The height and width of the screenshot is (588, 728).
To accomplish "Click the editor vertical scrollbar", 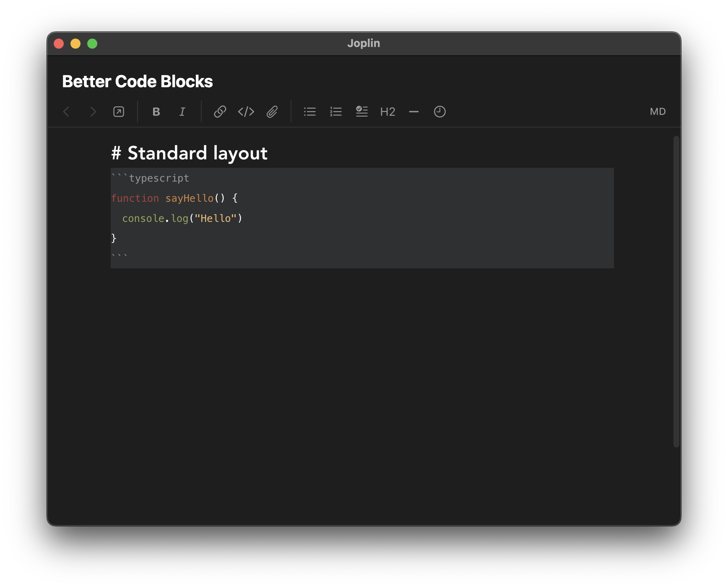I will click(676, 291).
